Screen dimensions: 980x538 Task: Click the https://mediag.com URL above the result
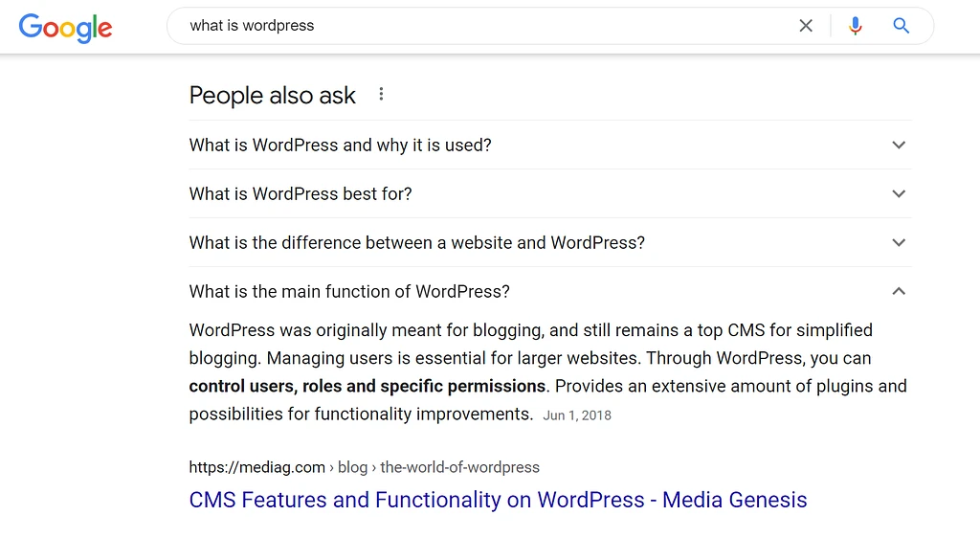(256, 467)
